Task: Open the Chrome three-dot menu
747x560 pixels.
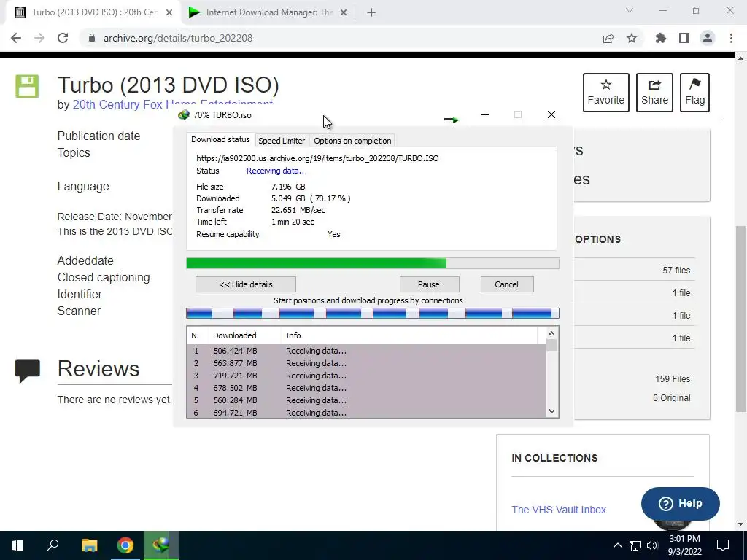Action: [731, 38]
